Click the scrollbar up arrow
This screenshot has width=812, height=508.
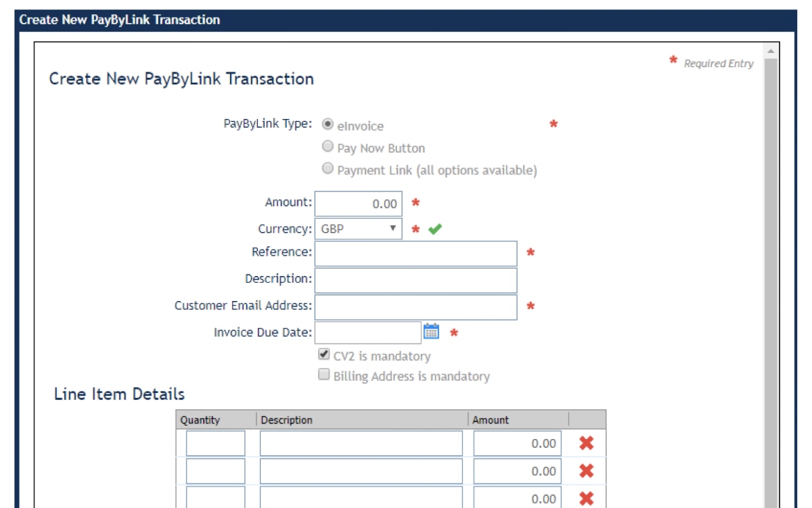tap(771, 51)
